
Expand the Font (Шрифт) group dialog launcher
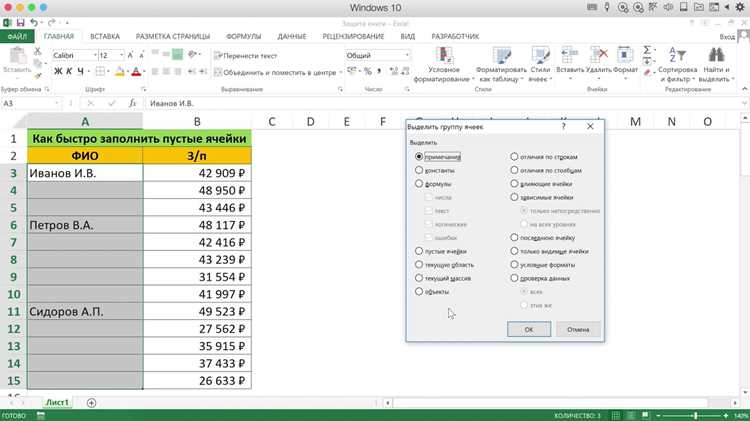point(143,89)
